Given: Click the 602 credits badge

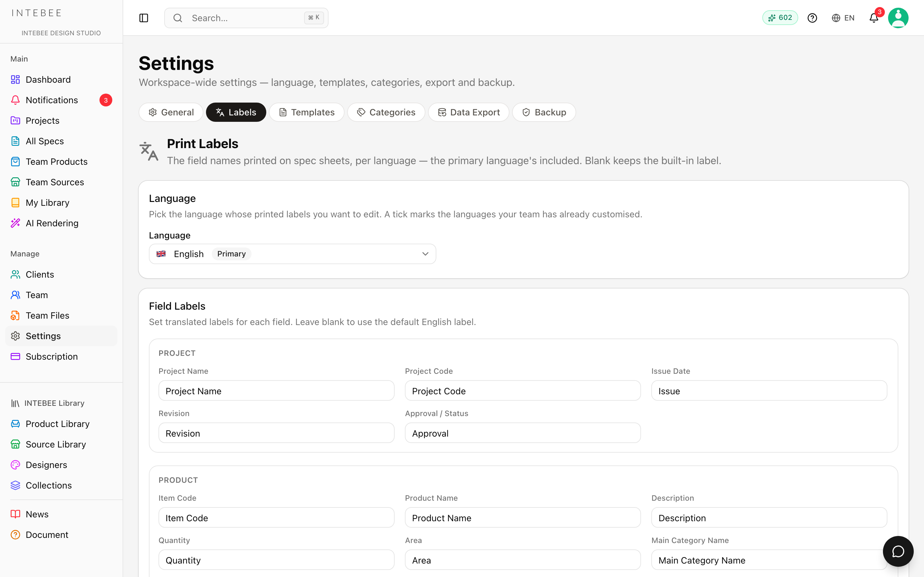Looking at the screenshot, I should point(780,18).
